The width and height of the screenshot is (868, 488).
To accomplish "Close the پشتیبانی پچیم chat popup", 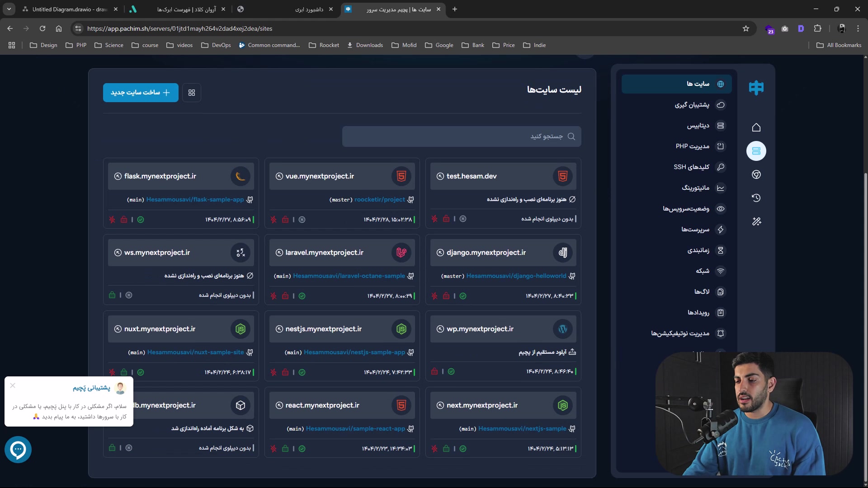I will pyautogui.click(x=13, y=385).
